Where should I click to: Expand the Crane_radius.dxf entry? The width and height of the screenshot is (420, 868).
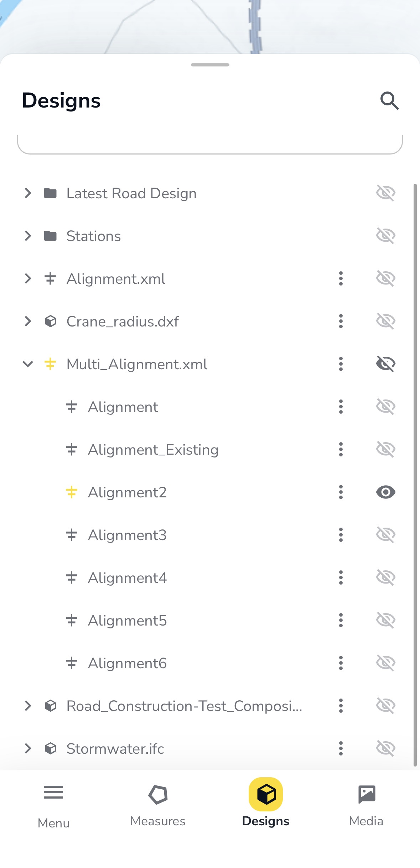28,321
